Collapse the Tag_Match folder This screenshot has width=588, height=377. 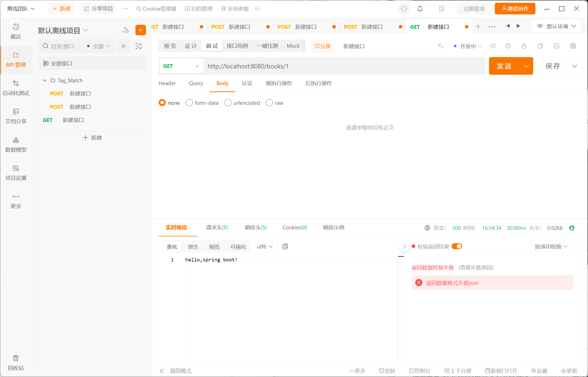click(x=44, y=80)
